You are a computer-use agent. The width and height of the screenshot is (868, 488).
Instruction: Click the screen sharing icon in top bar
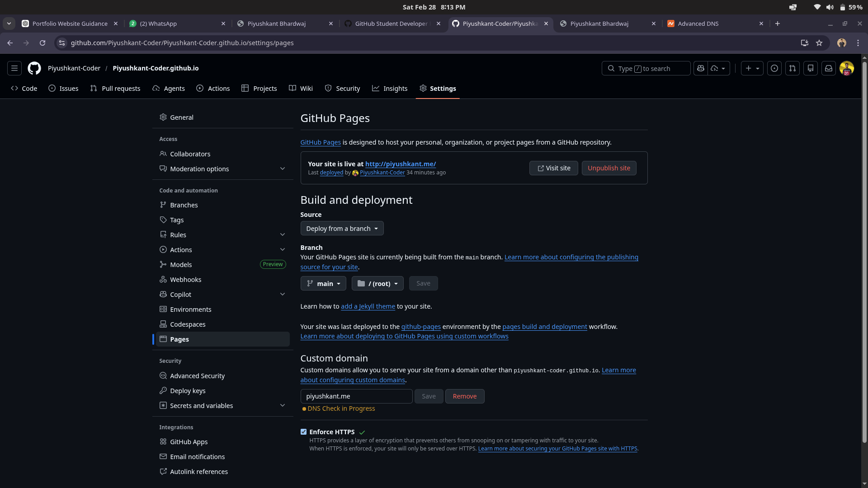point(793,7)
